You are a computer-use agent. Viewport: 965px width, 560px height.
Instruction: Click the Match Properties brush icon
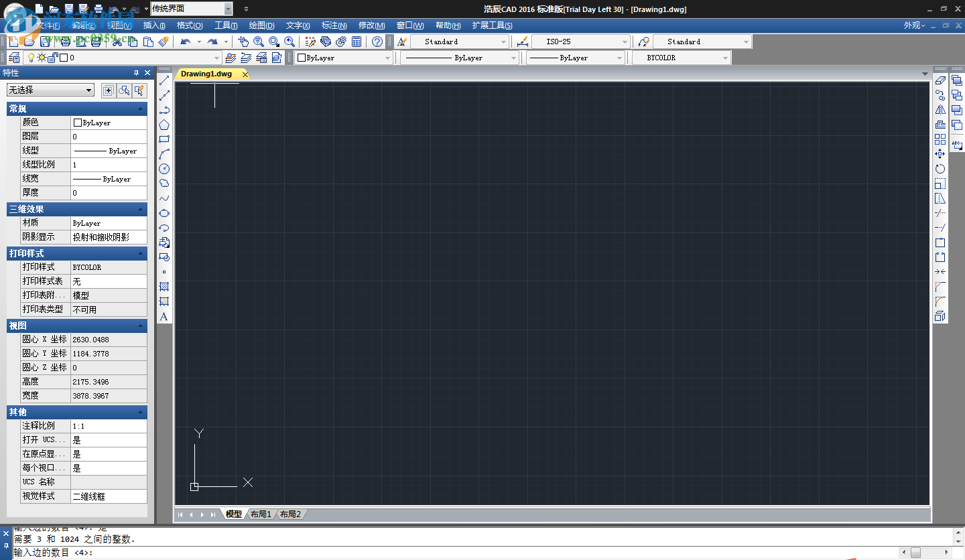pyautogui.click(x=164, y=42)
